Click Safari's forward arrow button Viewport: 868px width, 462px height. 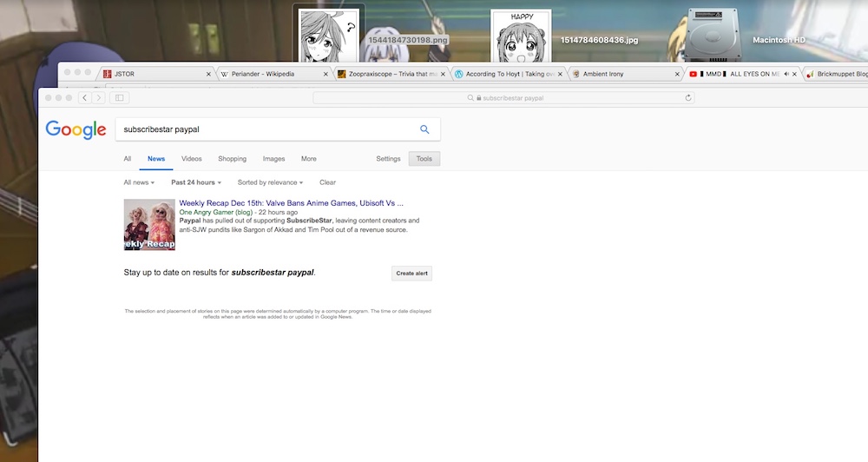point(99,98)
